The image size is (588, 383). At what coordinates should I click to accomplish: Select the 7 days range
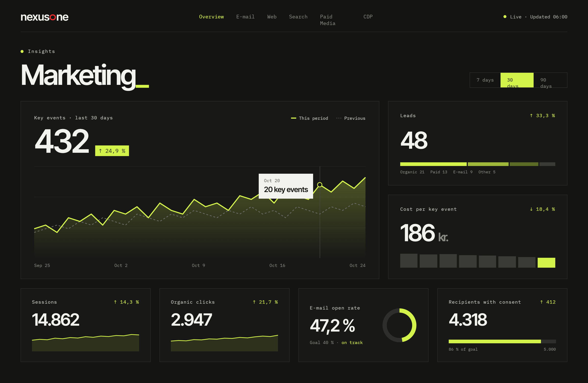pos(485,80)
